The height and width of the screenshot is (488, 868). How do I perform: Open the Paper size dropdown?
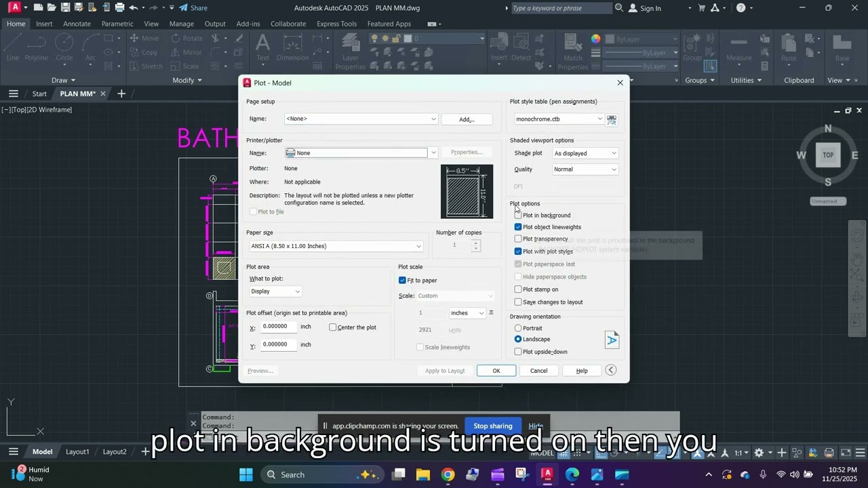(x=336, y=246)
